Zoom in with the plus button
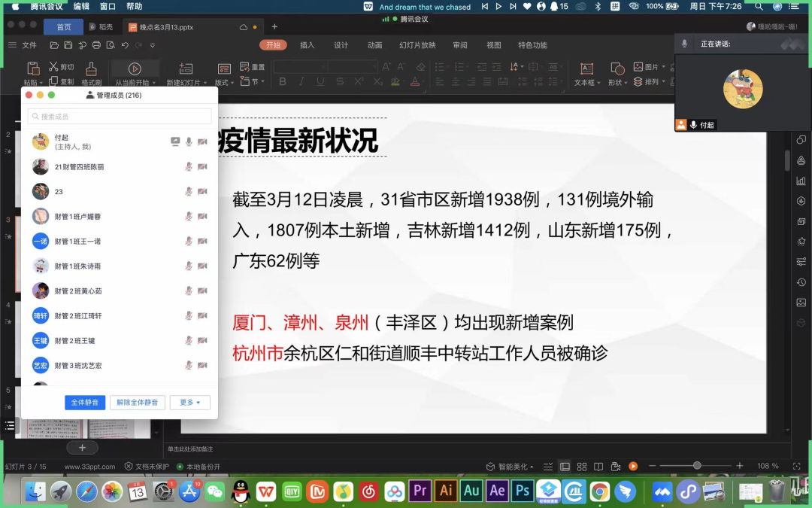The image size is (812, 508). [x=740, y=466]
